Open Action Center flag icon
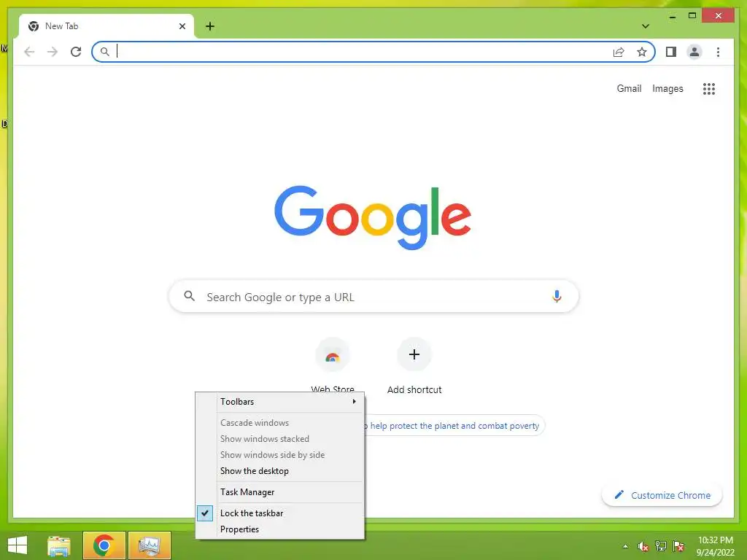Image resolution: width=747 pixels, height=560 pixels. point(678,546)
